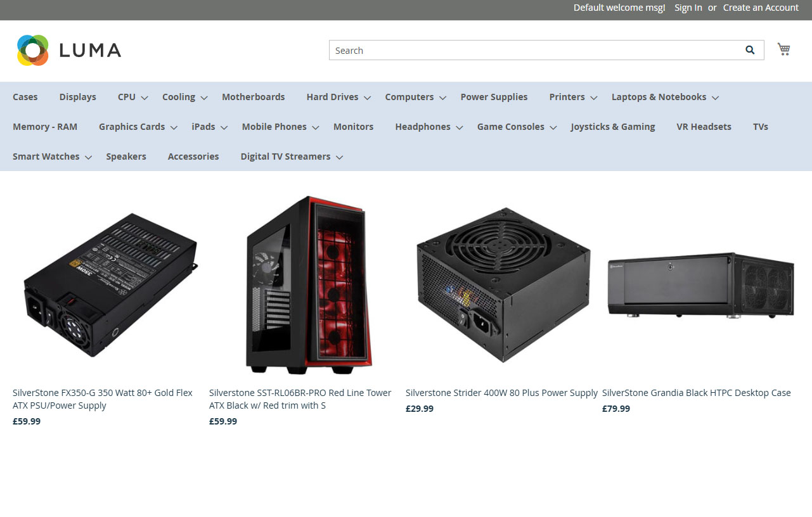Image resolution: width=812 pixels, height=517 pixels.
Task: Expand the Cooling category dropdown arrow
Action: (x=204, y=98)
